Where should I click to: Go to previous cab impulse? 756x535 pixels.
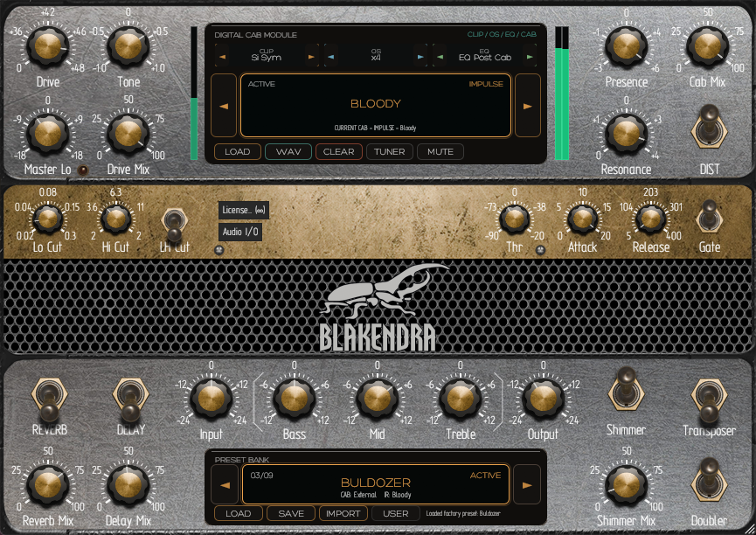[x=224, y=106]
